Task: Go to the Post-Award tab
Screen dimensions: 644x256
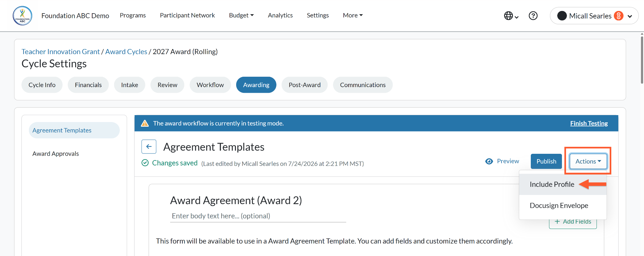Action: click(304, 85)
